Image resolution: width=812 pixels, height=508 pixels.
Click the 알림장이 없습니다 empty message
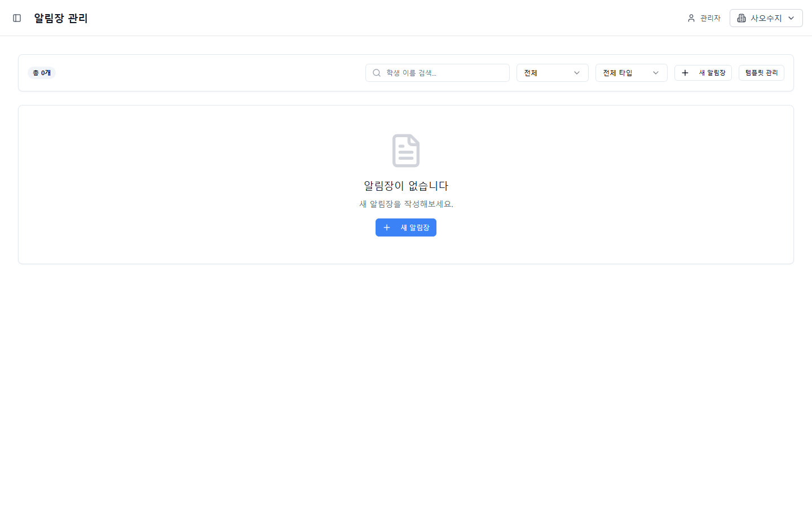(405, 186)
